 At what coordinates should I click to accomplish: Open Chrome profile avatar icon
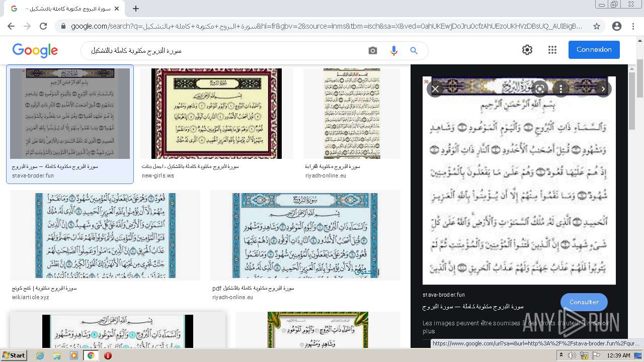point(617,26)
